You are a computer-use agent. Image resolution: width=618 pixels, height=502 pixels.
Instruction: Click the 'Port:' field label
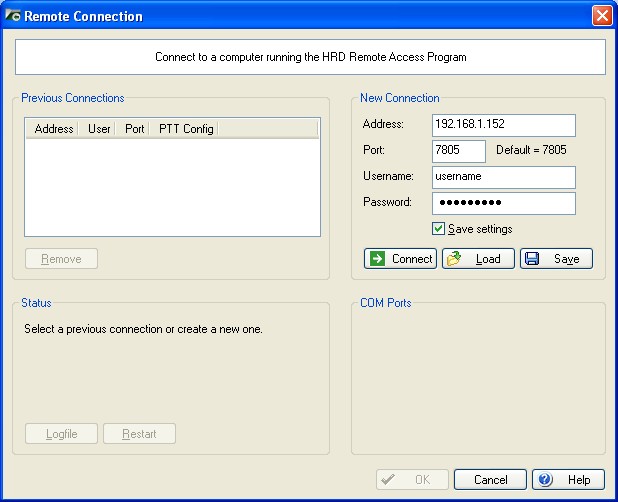coord(374,150)
